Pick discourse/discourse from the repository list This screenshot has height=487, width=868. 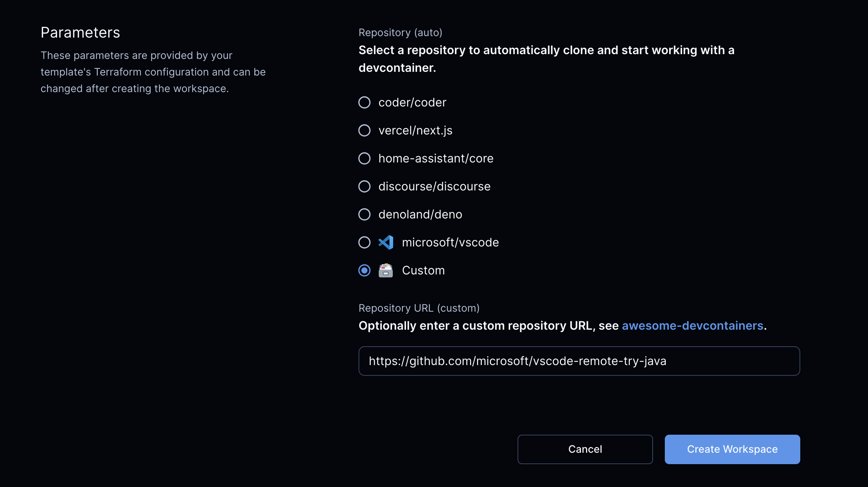click(364, 186)
